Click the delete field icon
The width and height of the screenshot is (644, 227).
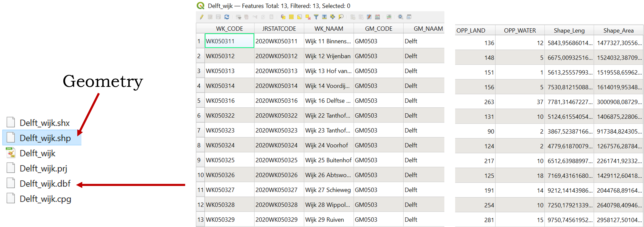coord(361,17)
